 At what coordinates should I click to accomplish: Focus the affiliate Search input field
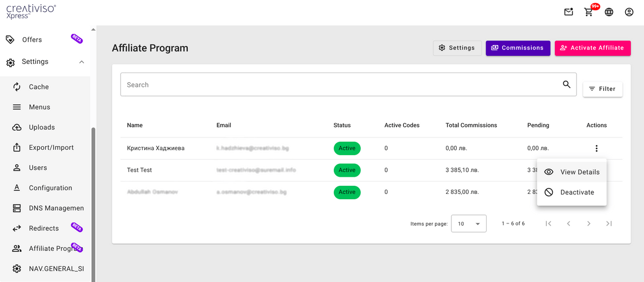tap(338, 85)
